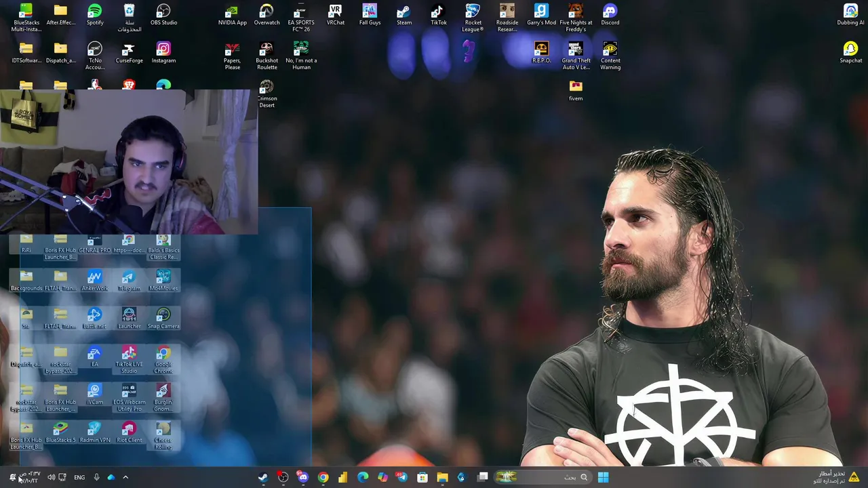Open the R.E.P.O. game shortcut
868x488 pixels.
541,53
